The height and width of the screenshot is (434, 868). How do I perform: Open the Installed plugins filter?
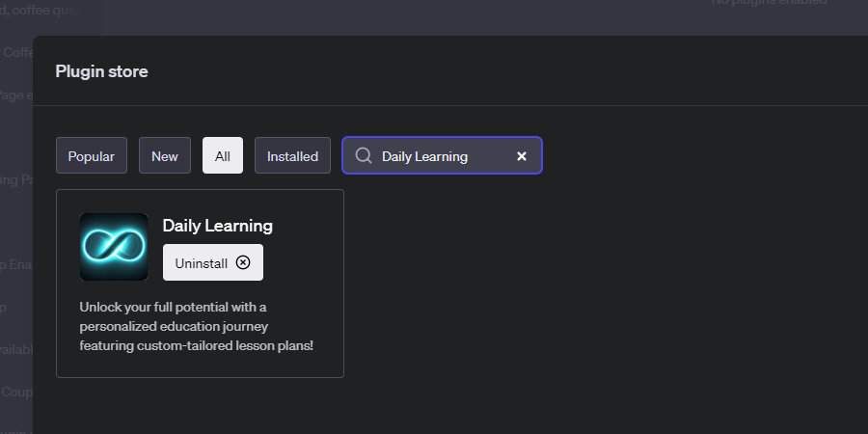[x=292, y=156]
